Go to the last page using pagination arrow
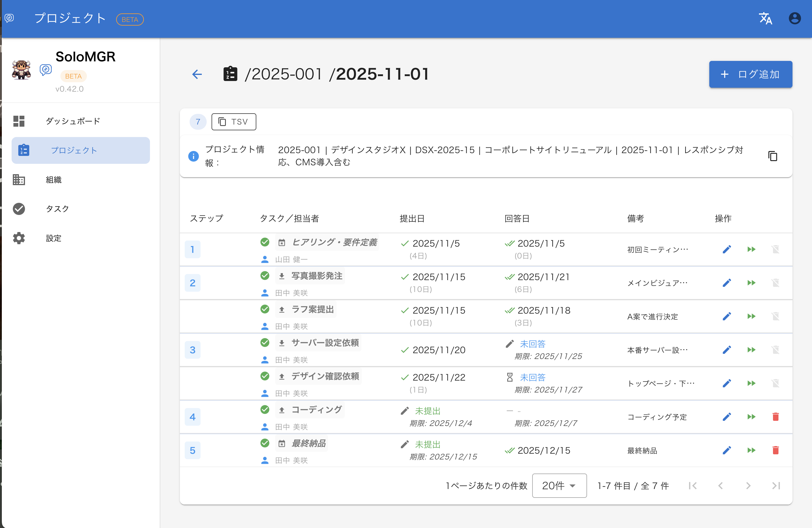Image resolution: width=812 pixels, height=528 pixels. (x=776, y=486)
